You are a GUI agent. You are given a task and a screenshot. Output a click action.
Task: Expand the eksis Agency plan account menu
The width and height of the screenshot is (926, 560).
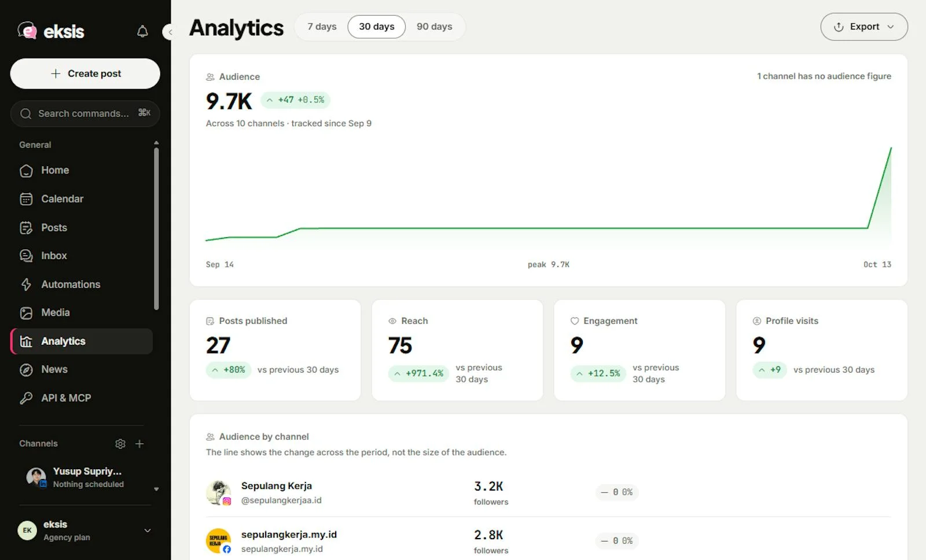[x=85, y=530]
